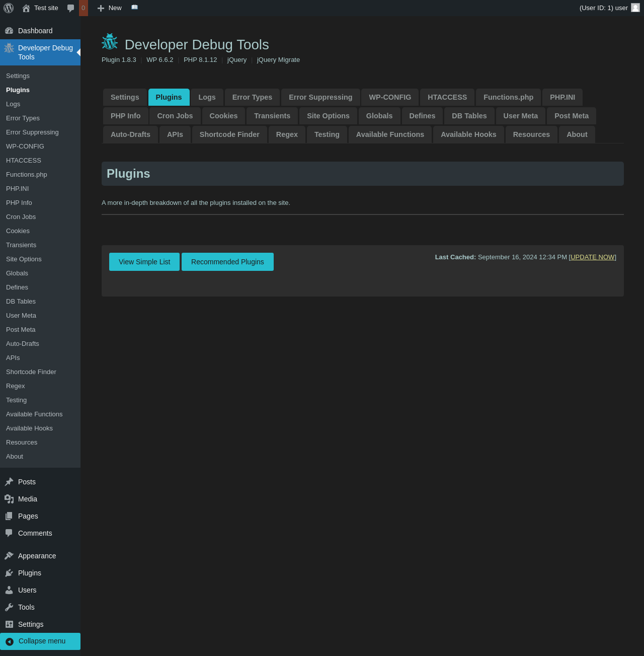Screen dimensions: 644x656
Task: Open the user account menu in admin bar
Action: tap(609, 8)
